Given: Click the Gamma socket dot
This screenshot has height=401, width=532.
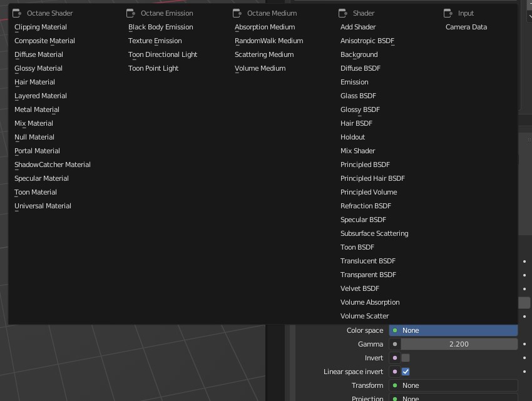Looking at the screenshot, I should coord(395,344).
